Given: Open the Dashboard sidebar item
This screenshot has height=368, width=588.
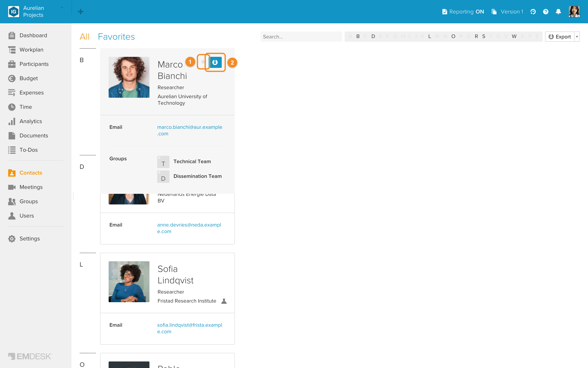Looking at the screenshot, I should coord(27,35).
